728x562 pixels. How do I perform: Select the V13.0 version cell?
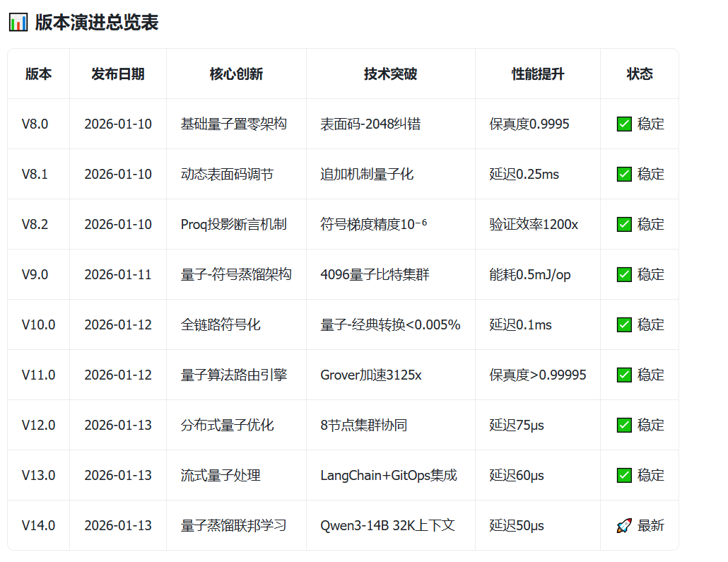(x=39, y=475)
